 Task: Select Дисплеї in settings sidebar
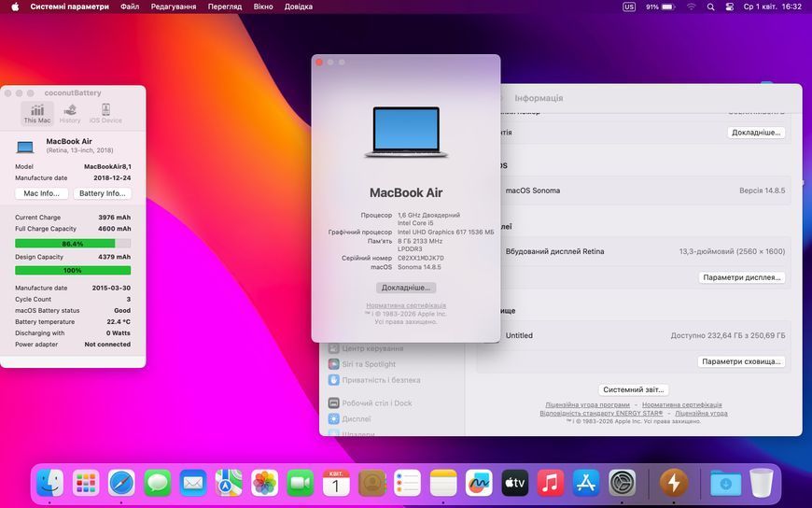(350, 418)
